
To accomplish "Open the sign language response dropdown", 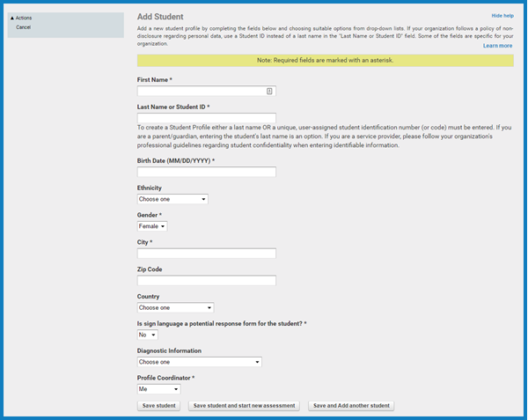I will [147, 335].
